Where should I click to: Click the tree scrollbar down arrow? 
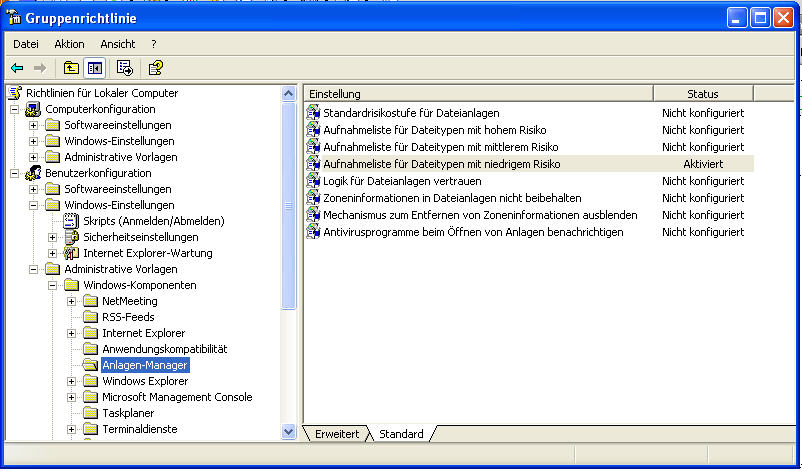click(288, 432)
